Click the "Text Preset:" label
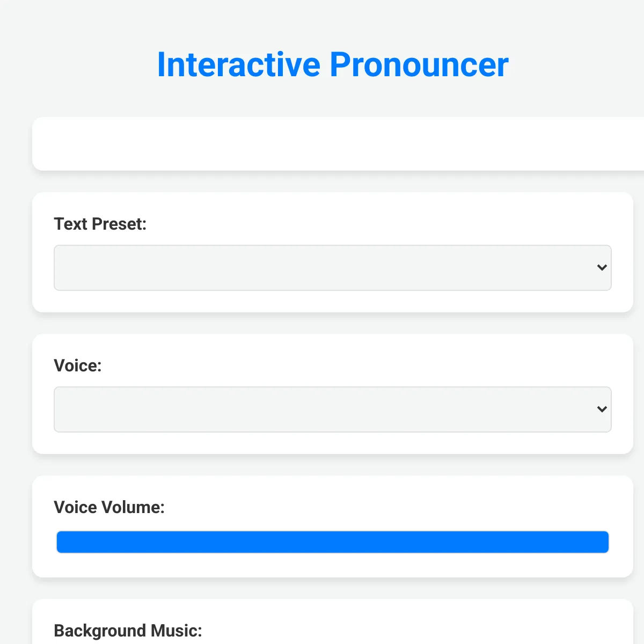644x644 pixels. tap(100, 224)
